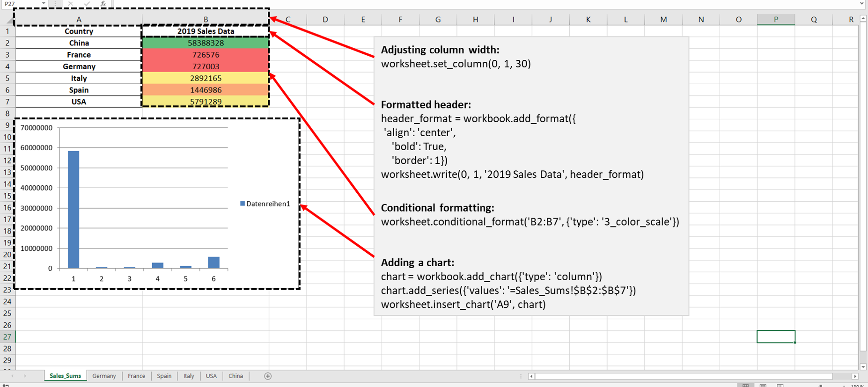Click the Name Box showing P27
The width and height of the screenshot is (868, 387).
click(21, 3)
